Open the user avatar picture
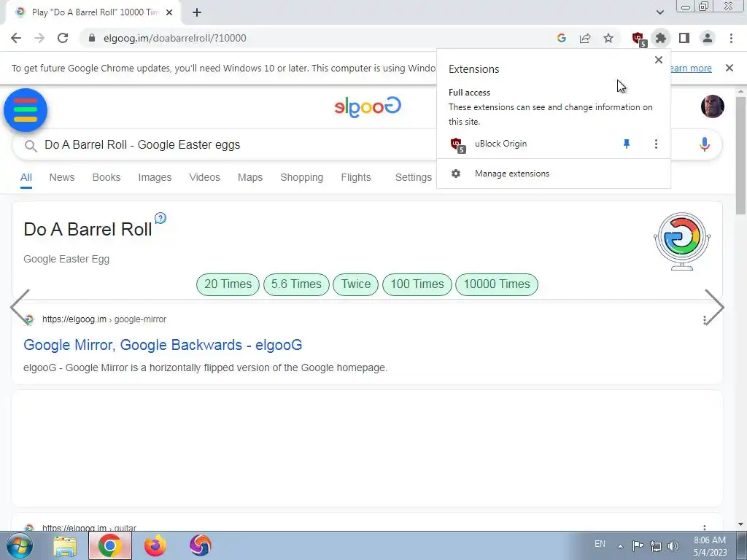This screenshot has width=747, height=560. tap(712, 106)
